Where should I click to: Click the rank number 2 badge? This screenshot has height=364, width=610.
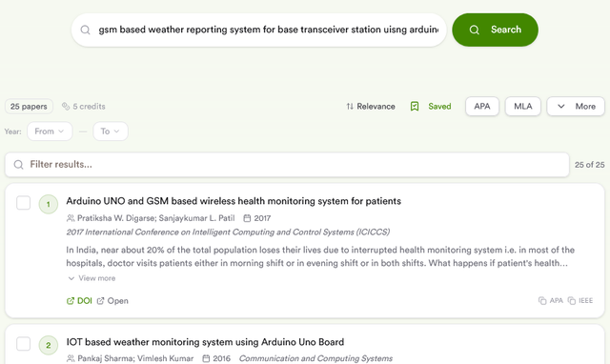49,345
